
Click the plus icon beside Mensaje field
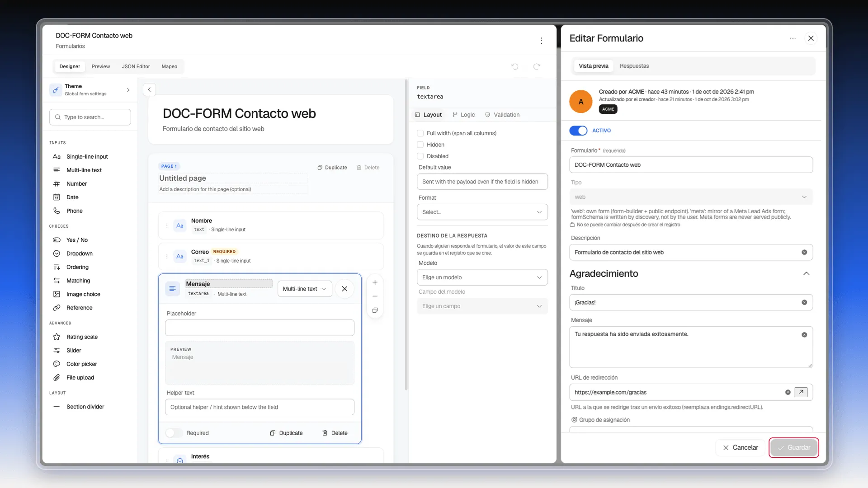pyautogui.click(x=375, y=282)
